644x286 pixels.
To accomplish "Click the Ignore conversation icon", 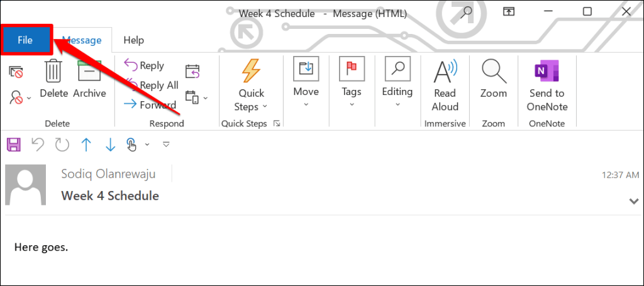I will point(16,72).
